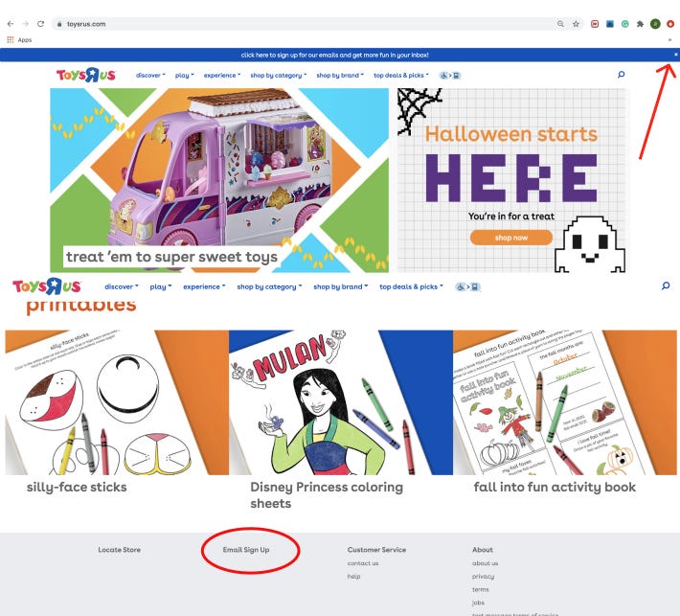
Task: Close the blue email banner
Action: 675,55
